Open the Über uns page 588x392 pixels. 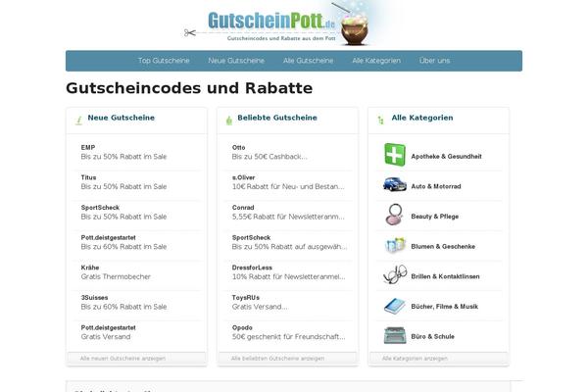click(x=434, y=61)
